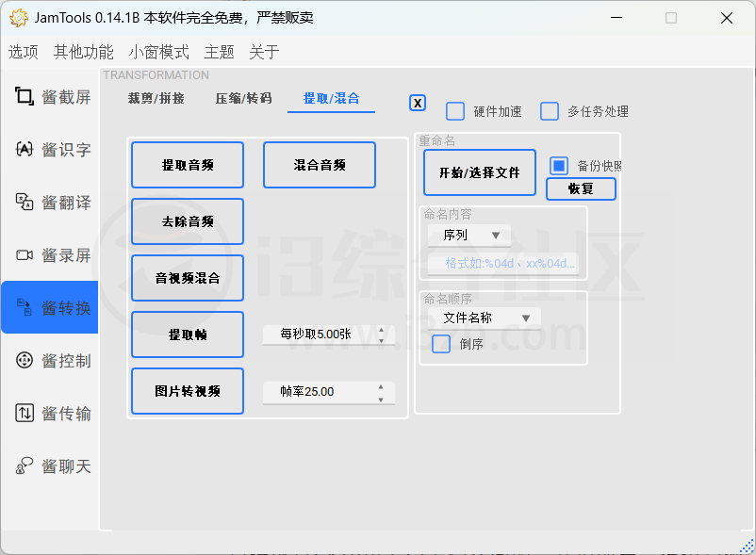The image size is (756, 555).
Task: Open the 酱截屏 screenshot tool icon
Action: (x=24, y=96)
